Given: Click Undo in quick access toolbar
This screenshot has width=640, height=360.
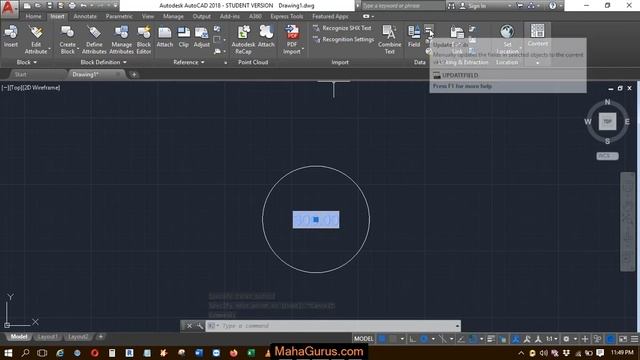Looking at the screenshot, I should (84, 6).
